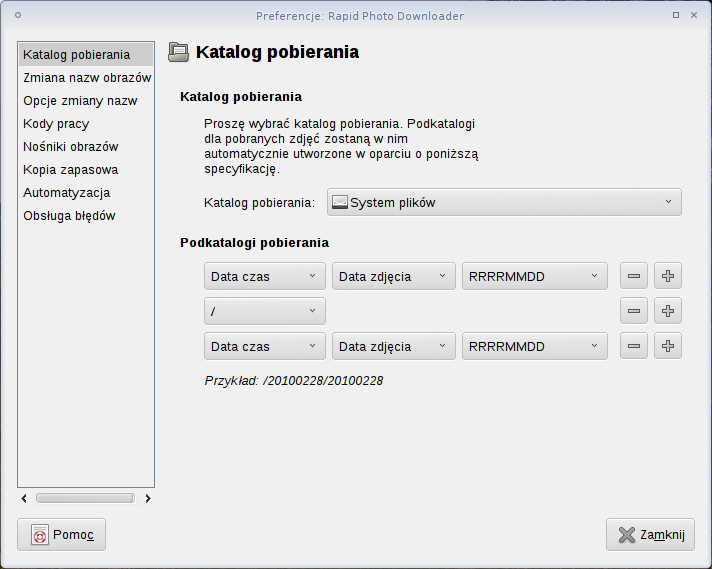
Task: Remove the slash separator row
Action: click(x=633, y=311)
